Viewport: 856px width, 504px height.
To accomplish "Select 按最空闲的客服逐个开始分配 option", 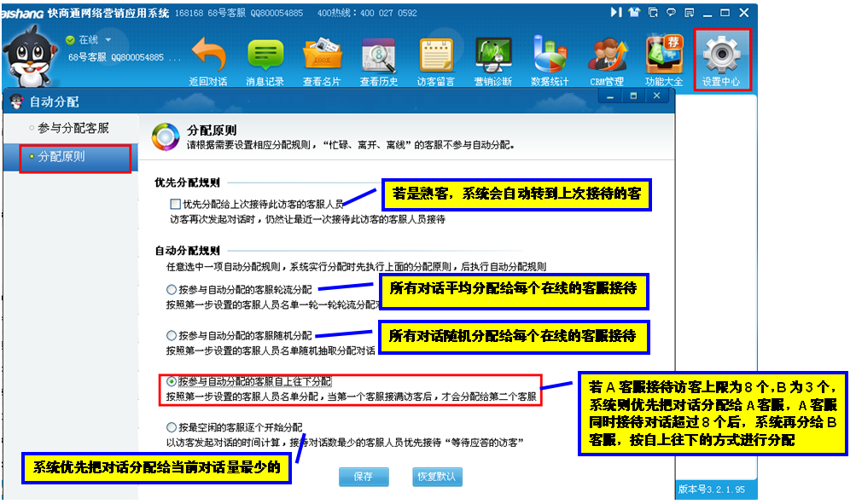I will (172, 426).
